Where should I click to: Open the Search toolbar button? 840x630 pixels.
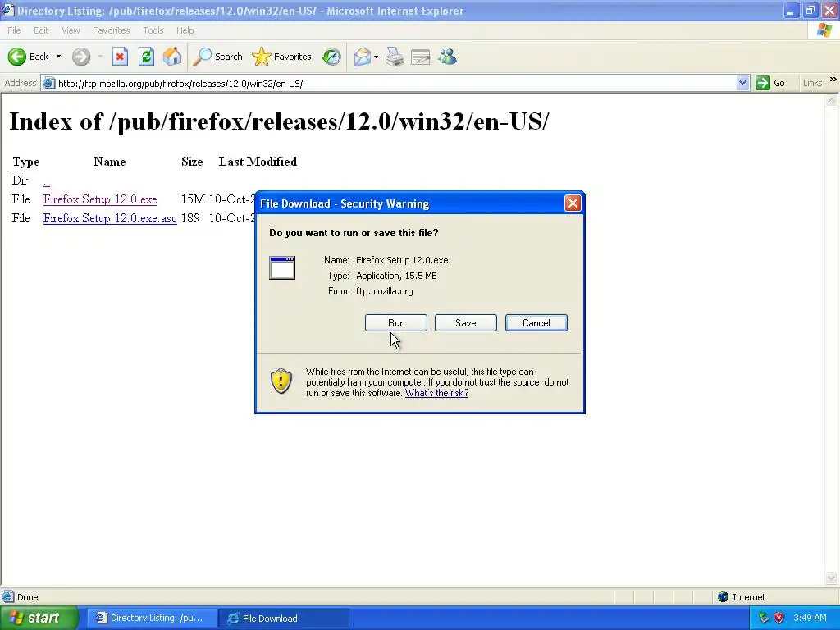[217, 57]
